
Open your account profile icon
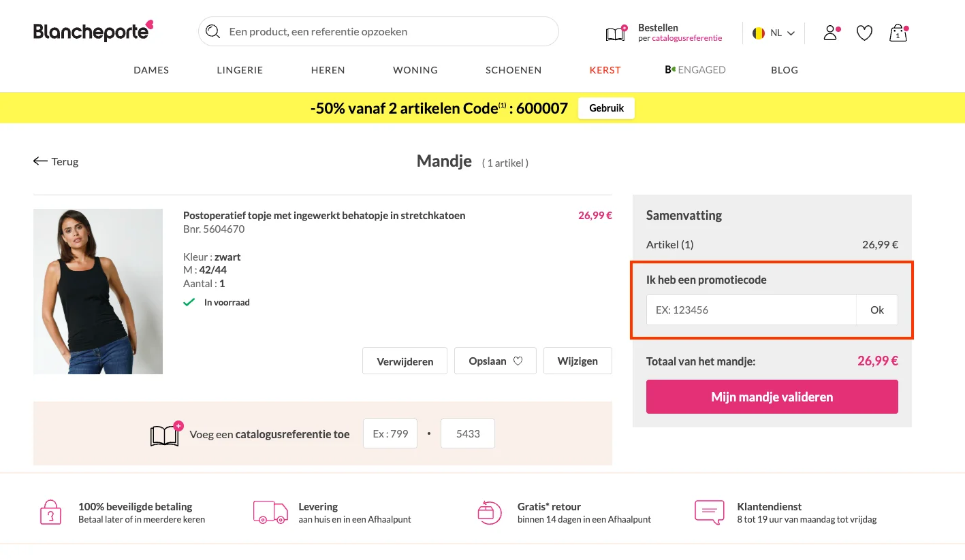tap(829, 32)
